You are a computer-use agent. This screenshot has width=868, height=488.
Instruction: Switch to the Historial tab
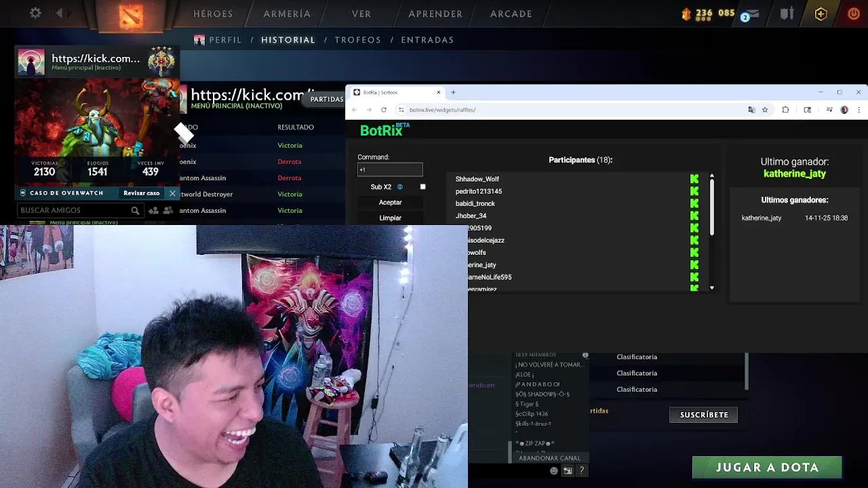click(x=288, y=40)
